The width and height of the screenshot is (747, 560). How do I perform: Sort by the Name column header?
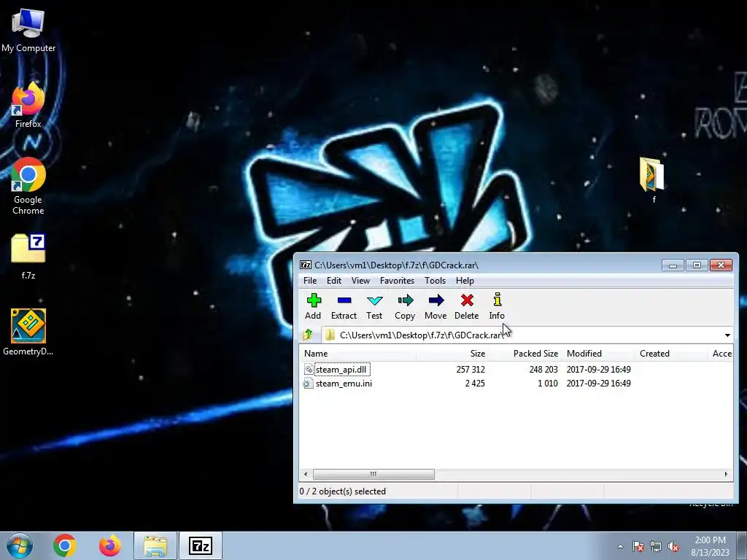(357, 354)
